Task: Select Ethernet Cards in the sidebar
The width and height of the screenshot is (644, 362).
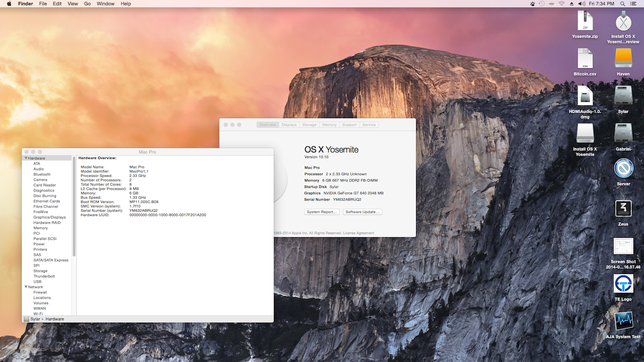Action: point(47,201)
